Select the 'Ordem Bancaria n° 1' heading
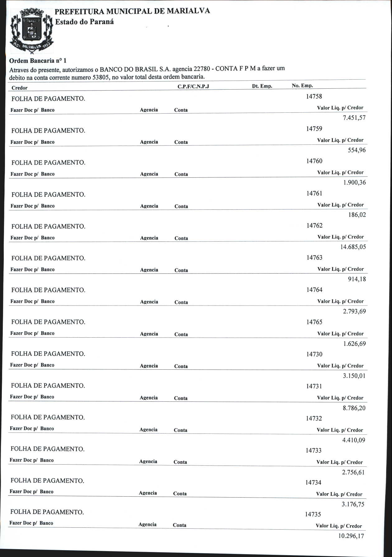The height and width of the screenshot is (557, 392). click(x=38, y=60)
